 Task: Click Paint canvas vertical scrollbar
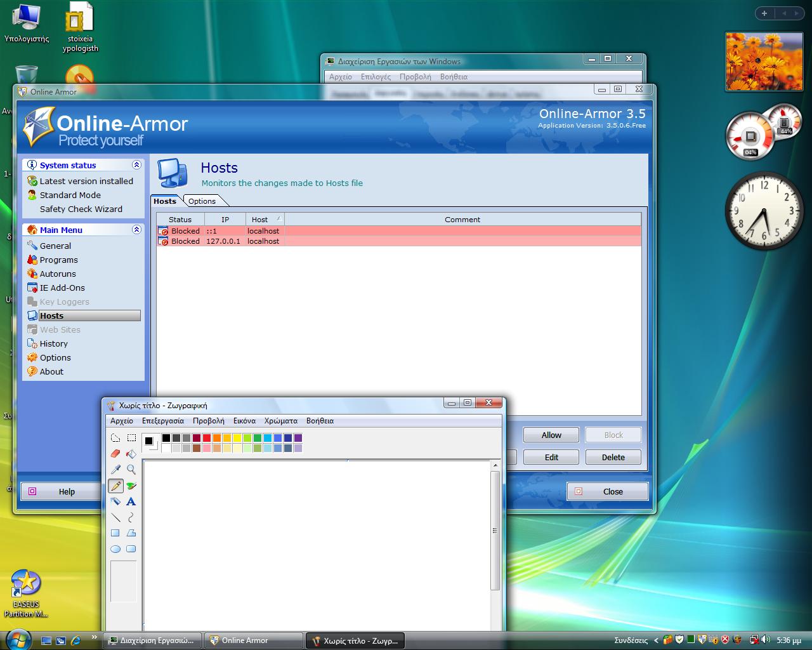[x=495, y=531]
